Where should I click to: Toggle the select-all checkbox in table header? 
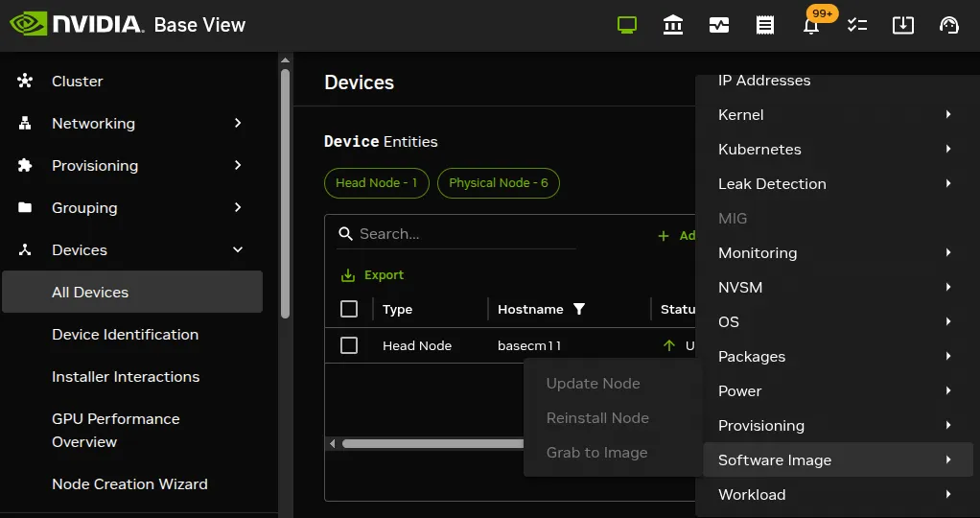coord(349,309)
